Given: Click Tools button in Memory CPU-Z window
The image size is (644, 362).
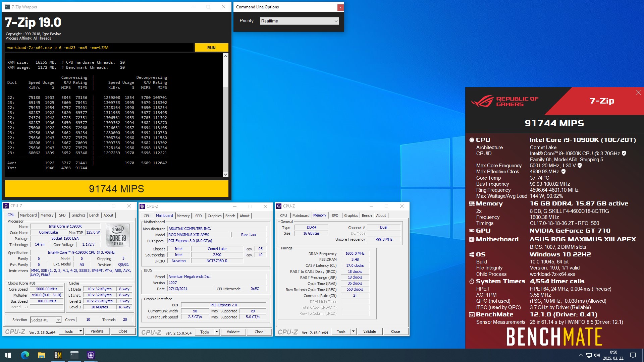Looking at the screenshot, I should point(341,331).
